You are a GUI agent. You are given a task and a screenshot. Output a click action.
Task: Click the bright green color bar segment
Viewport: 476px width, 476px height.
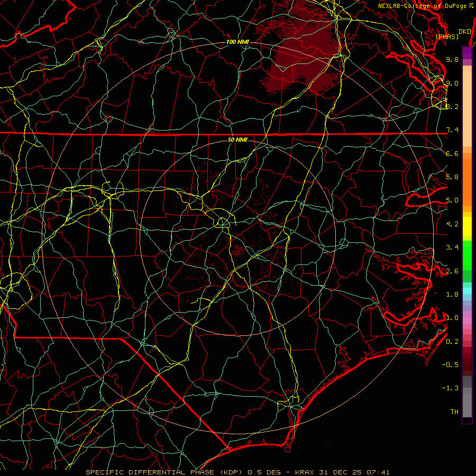[467, 255]
